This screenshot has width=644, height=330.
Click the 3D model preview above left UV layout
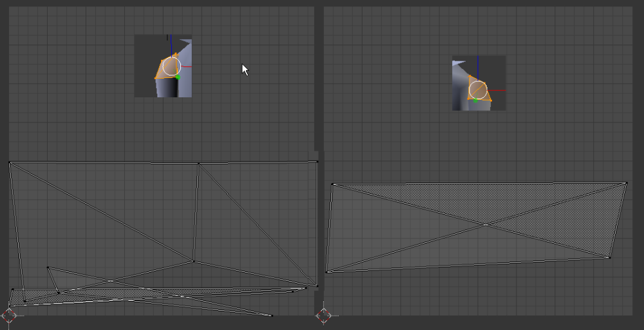tap(163, 66)
